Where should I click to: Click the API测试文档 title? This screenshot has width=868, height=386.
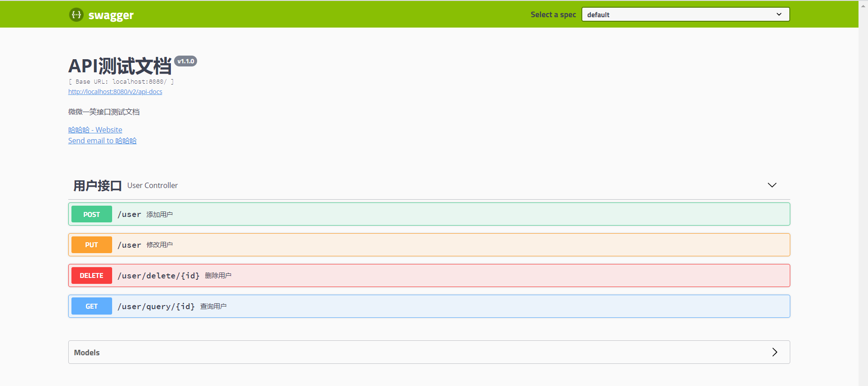click(120, 66)
